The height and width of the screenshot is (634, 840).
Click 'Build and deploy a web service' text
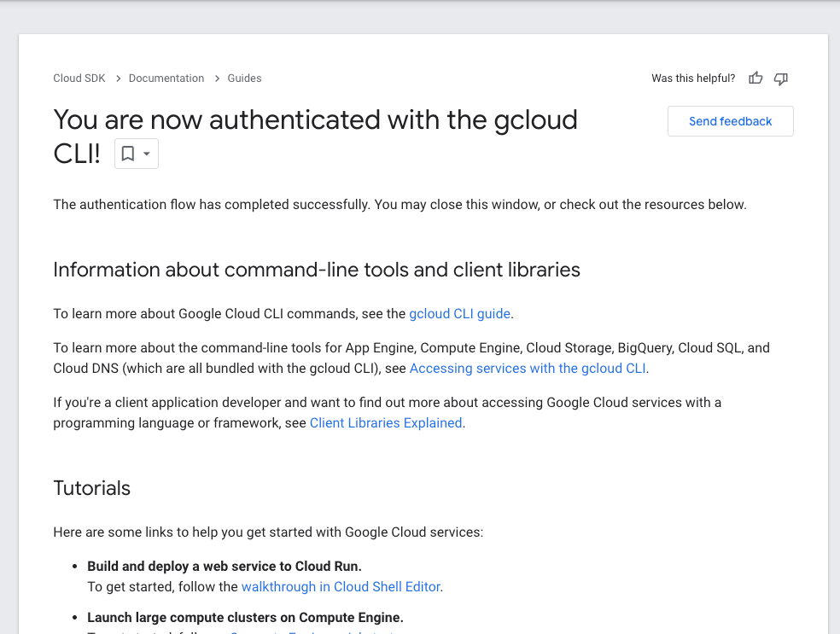[225, 567]
